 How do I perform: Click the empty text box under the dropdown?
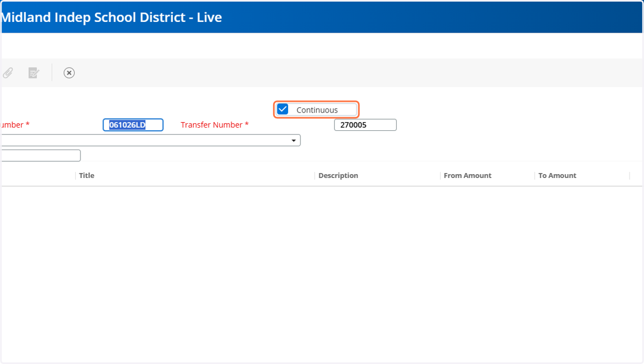(x=41, y=155)
